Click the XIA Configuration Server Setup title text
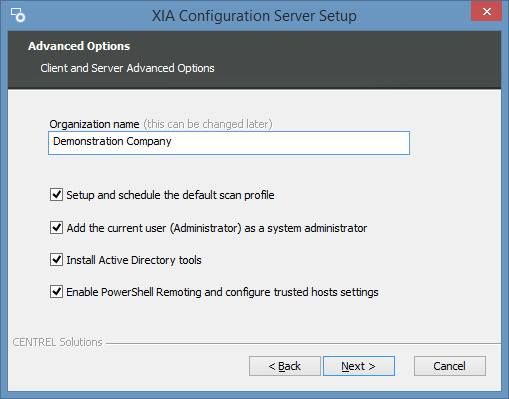 (254, 16)
